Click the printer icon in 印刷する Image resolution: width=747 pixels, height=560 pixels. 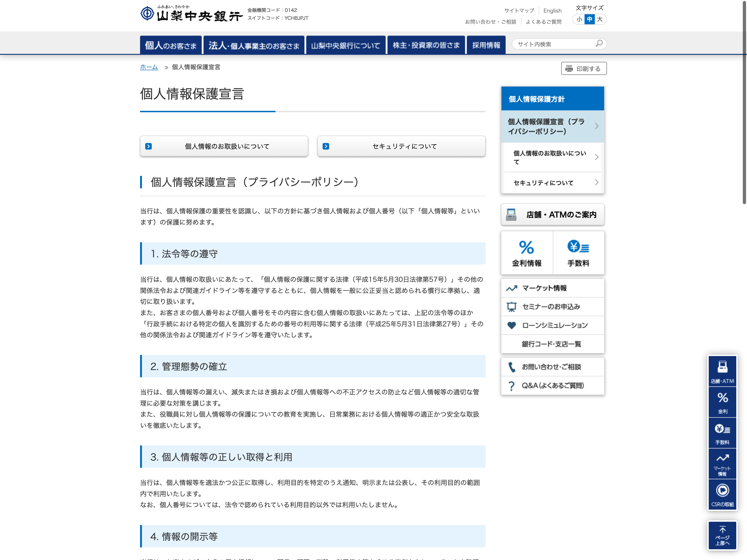tap(569, 69)
